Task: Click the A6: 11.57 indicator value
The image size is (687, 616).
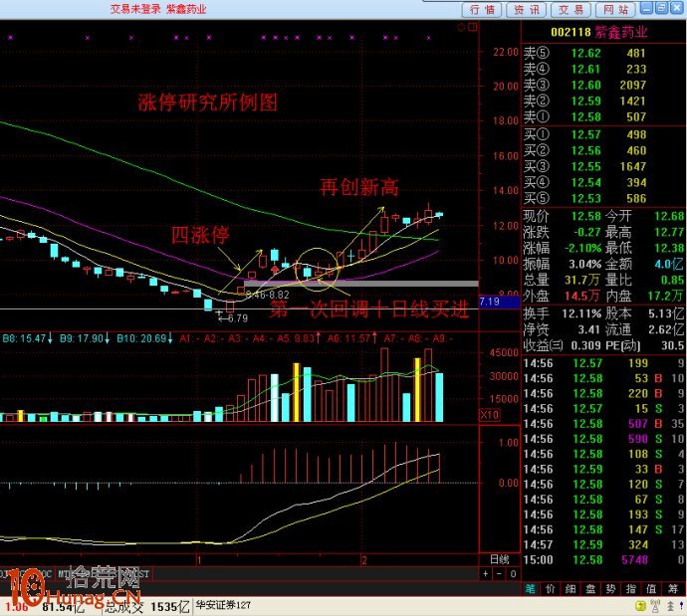Action: coord(352,338)
